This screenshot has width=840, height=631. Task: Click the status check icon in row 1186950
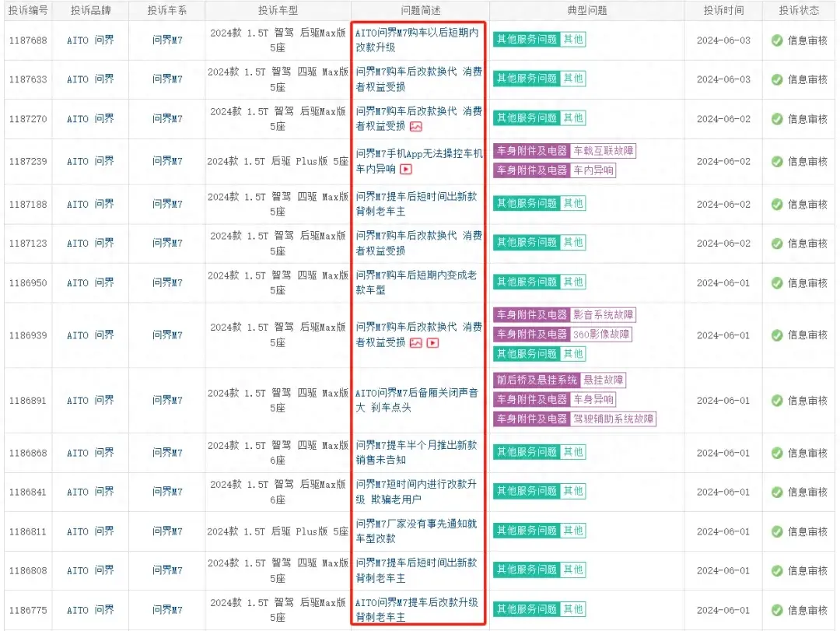click(x=777, y=282)
